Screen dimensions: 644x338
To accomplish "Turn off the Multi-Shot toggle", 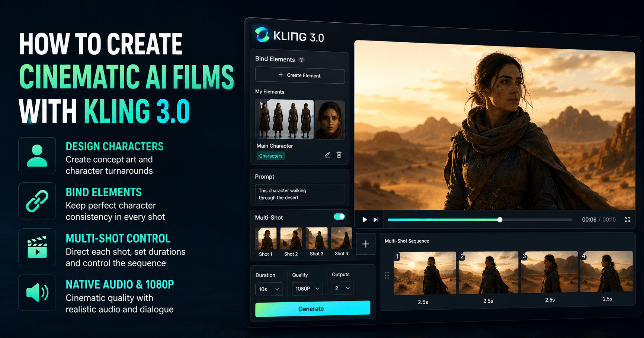I will 339,217.
